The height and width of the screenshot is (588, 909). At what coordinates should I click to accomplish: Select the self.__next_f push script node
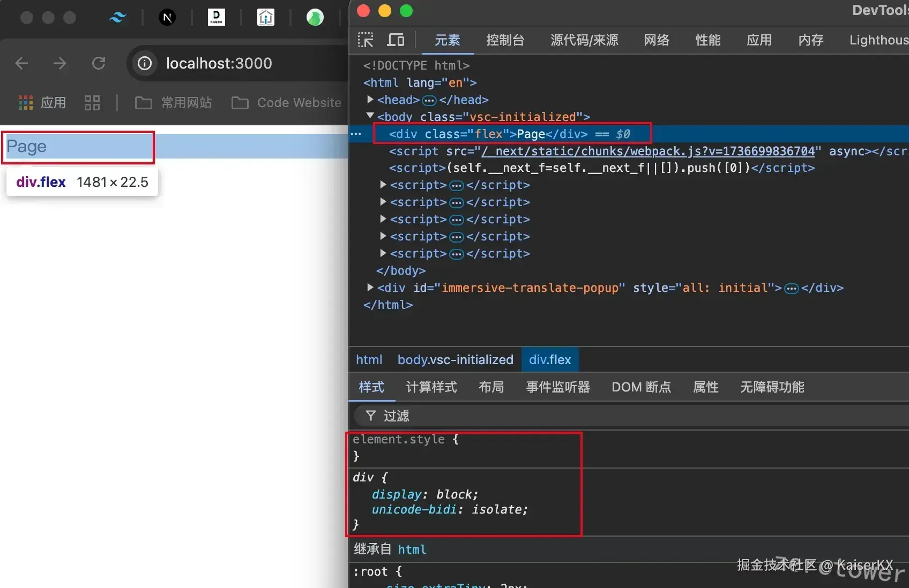tap(602, 168)
